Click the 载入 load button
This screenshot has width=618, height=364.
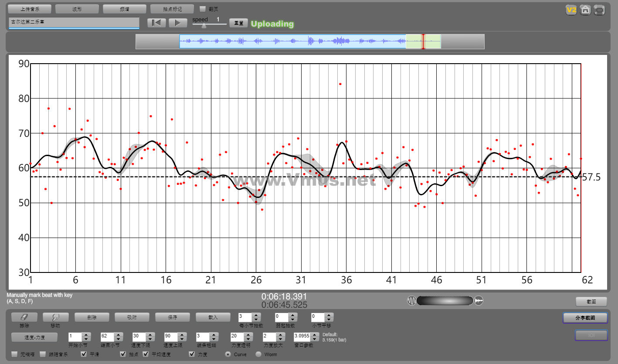click(x=213, y=317)
